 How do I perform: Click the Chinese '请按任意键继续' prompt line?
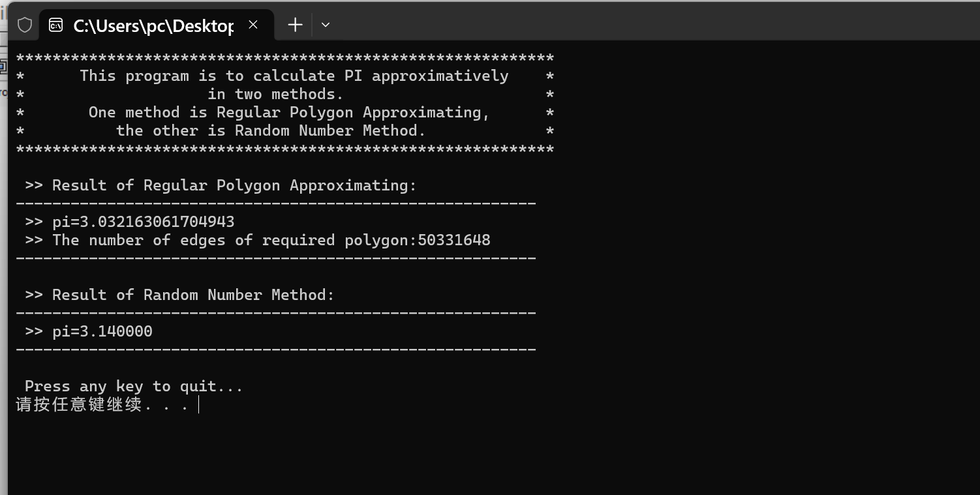[102, 404]
